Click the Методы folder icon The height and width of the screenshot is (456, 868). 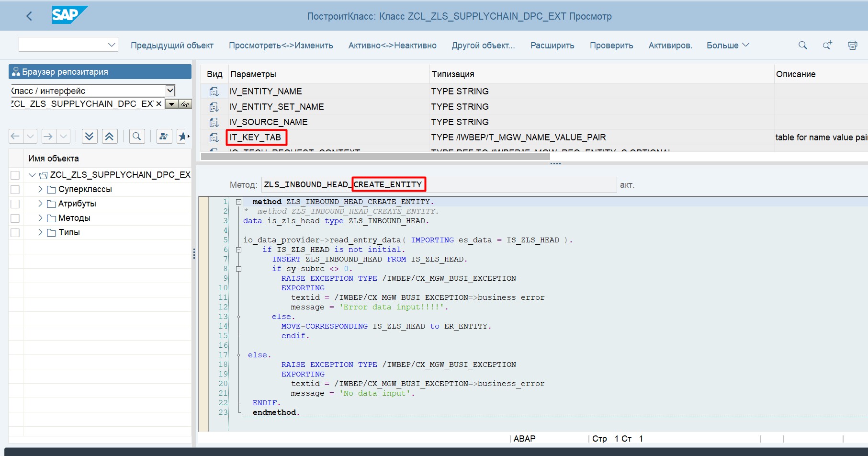point(52,218)
